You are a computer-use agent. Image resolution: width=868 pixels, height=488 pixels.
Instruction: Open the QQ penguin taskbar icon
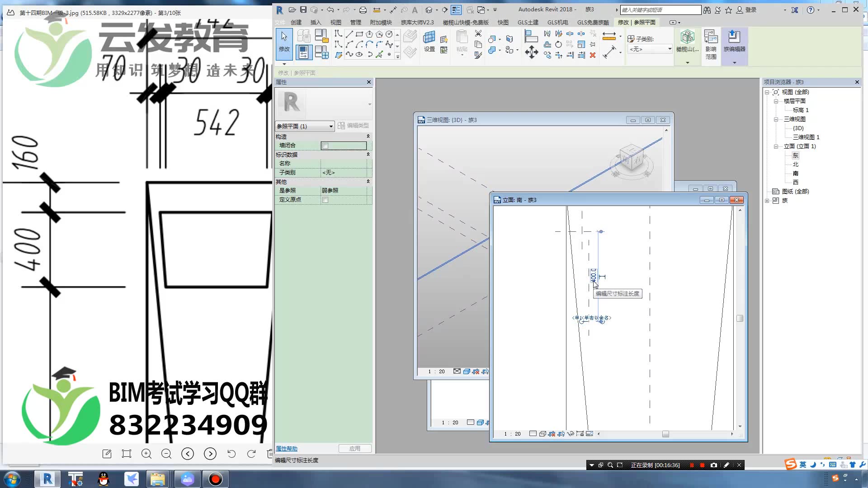(x=104, y=479)
